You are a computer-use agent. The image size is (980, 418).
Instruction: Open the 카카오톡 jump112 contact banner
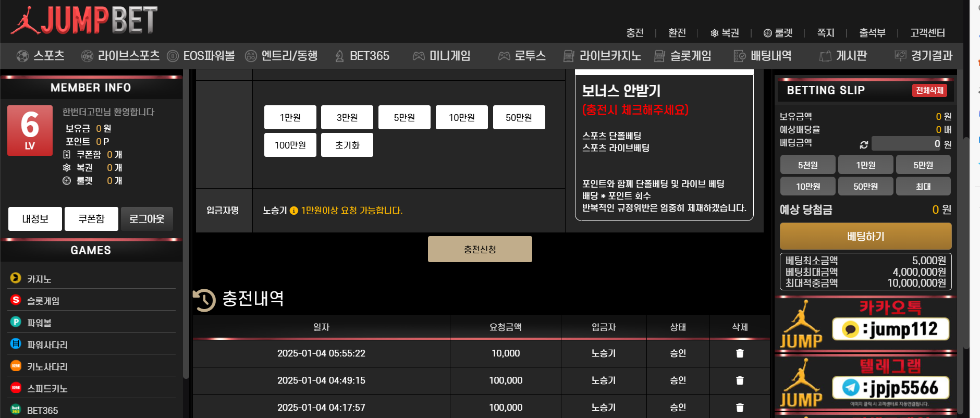tap(866, 324)
